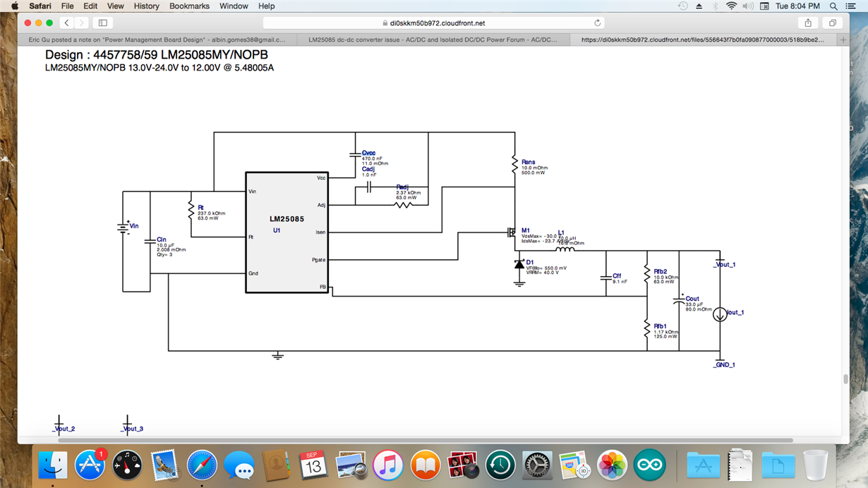Open the Window menu
This screenshot has height=488, width=868.
pyautogui.click(x=234, y=6)
